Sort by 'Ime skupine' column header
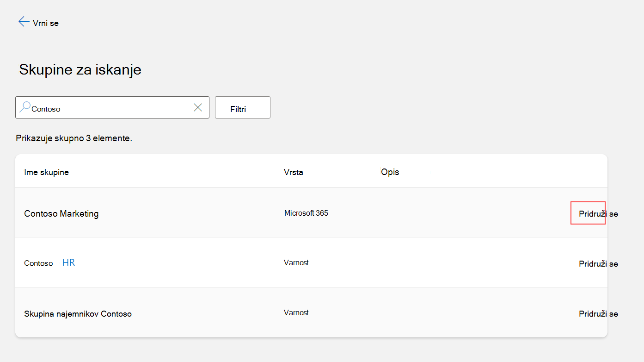The height and width of the screenshot is (362, 644). [46, 172]
